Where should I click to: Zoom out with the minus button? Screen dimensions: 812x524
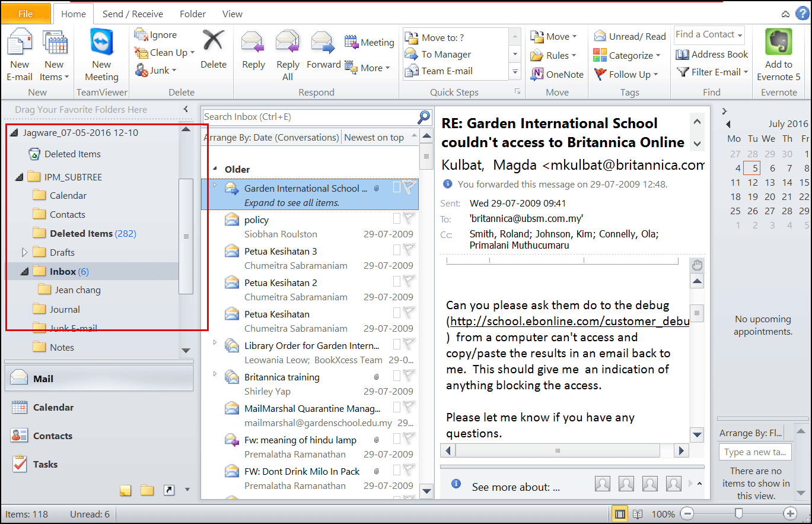(687, 513)
